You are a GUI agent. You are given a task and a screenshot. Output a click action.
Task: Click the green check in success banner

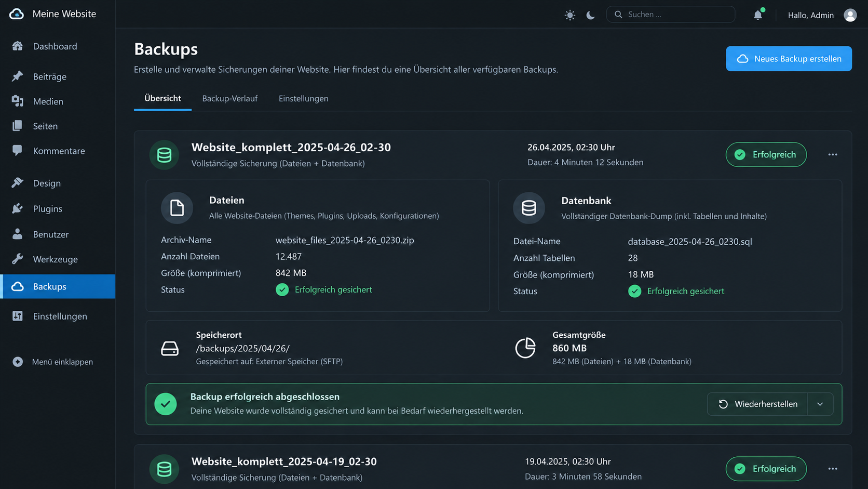click(x=166, y=404)
